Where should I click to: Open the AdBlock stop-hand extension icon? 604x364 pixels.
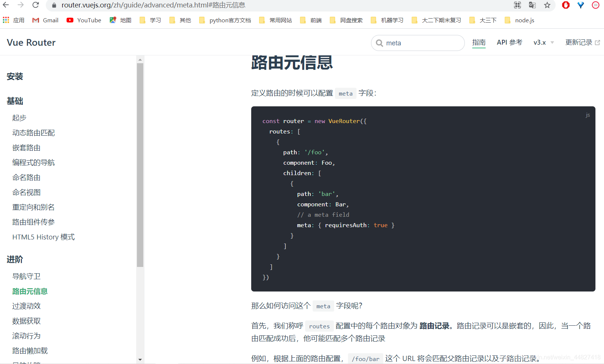[x=565, y=5]
